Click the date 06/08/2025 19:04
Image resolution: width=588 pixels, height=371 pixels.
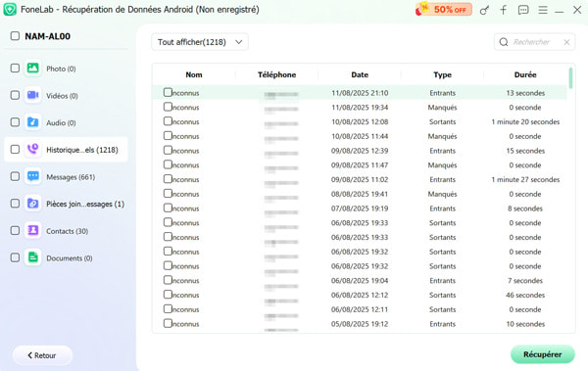pos(360,280)
